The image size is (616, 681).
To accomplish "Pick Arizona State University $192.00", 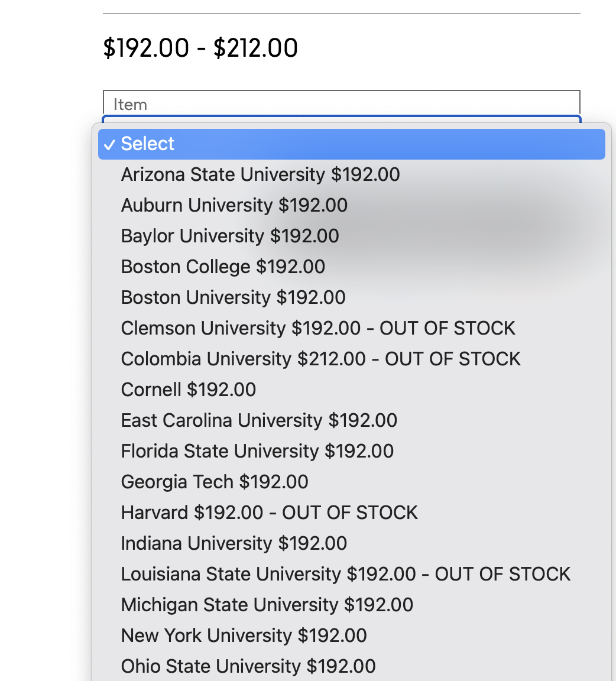I will point(351,174).
